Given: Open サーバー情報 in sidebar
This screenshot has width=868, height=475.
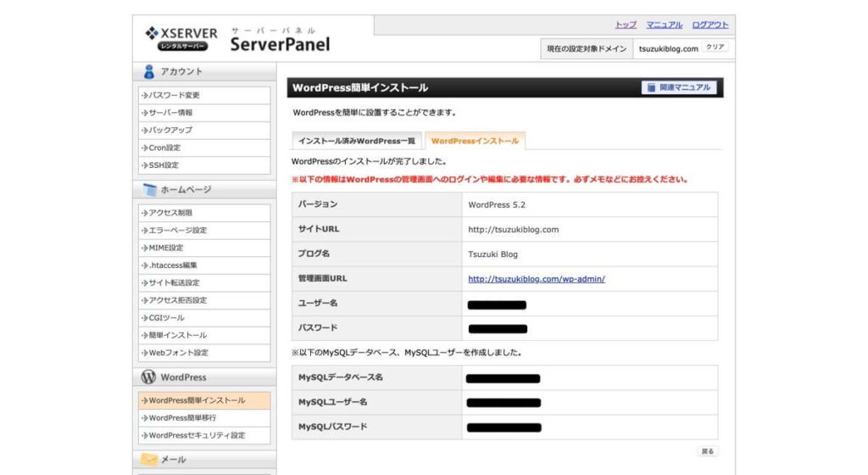Looking at the screenshot, I should (x=204, y=113).
